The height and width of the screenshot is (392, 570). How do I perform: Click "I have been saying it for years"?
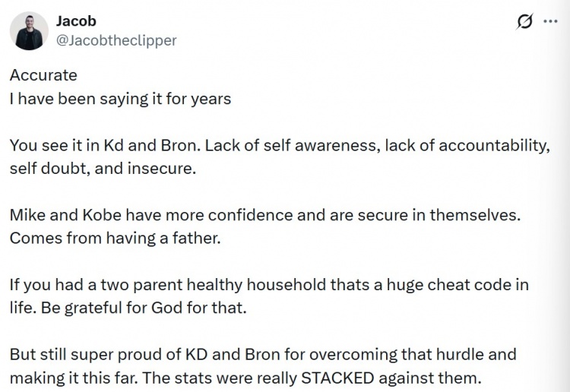click(x=120, y=99)
